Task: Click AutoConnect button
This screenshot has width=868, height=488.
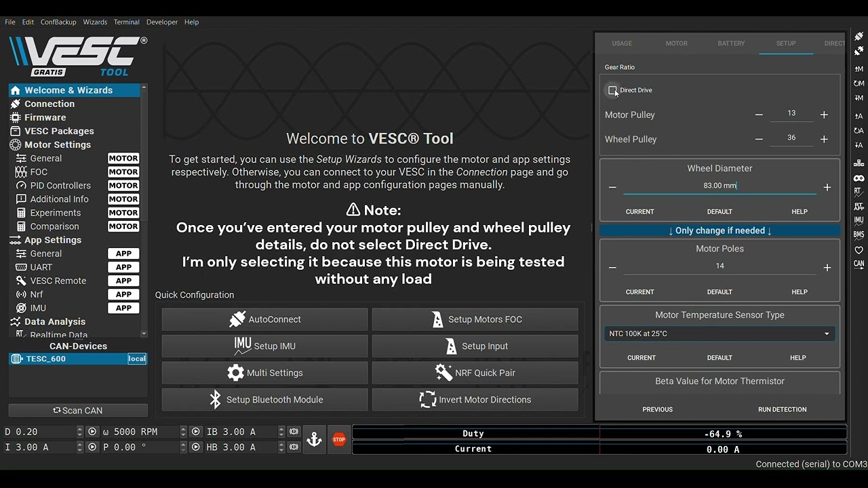Action: pyautogui.click(x=264, y=319)
